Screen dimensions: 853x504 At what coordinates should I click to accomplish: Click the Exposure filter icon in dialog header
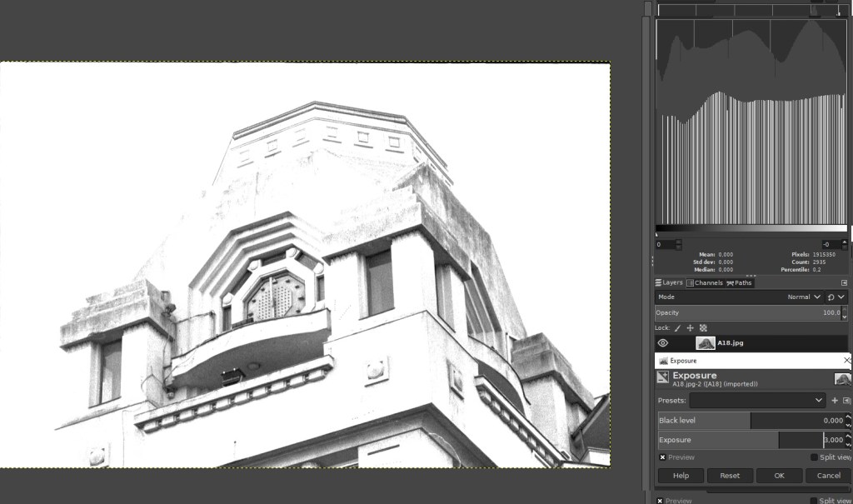(663, 378)
